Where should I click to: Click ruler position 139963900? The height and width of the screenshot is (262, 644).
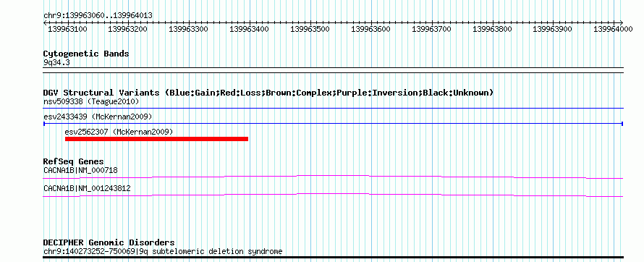tap(552, 29)
